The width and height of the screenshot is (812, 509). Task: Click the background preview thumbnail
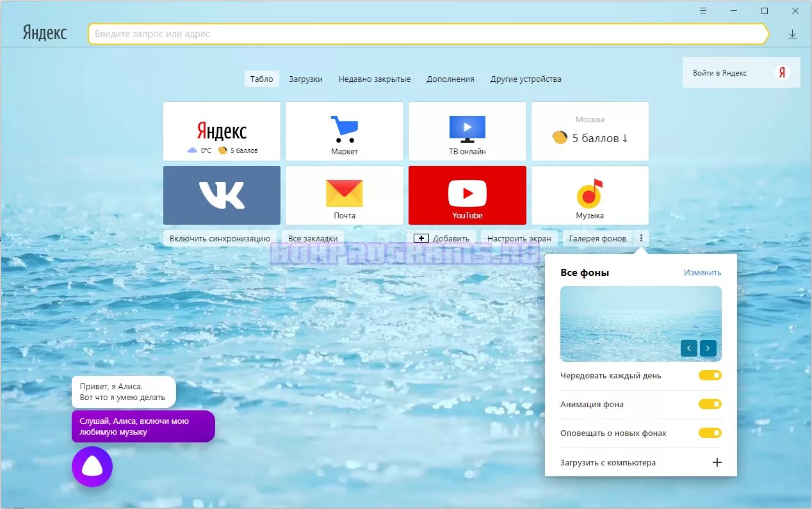click(x=641, y=324)
